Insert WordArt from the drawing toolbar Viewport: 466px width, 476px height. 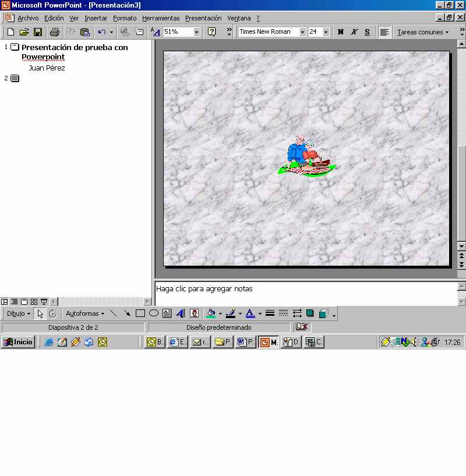click(181, 313)
